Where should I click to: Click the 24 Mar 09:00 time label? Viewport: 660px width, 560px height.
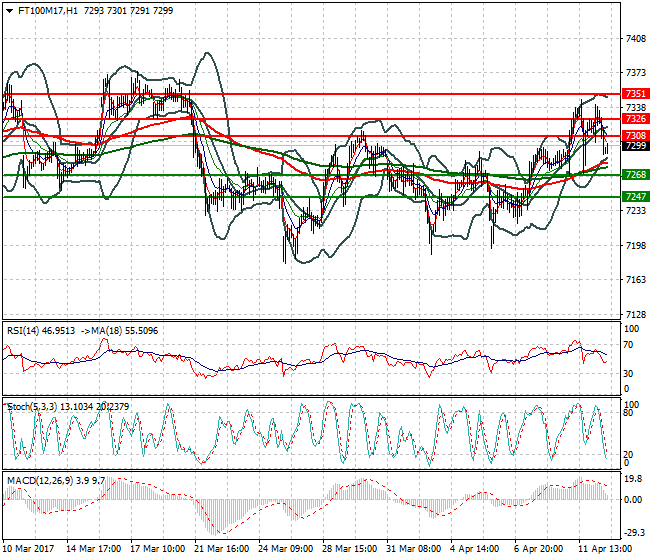[x=286, y=549]
